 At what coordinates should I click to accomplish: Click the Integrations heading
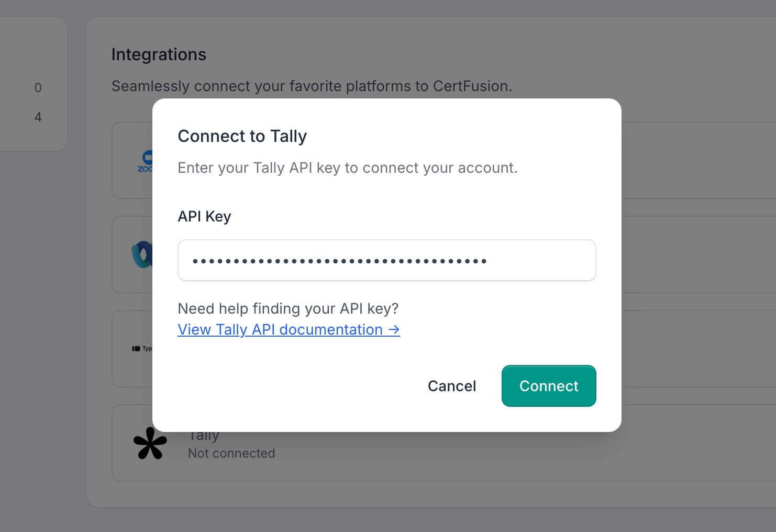pyautogui.click(x=159, y=54)
